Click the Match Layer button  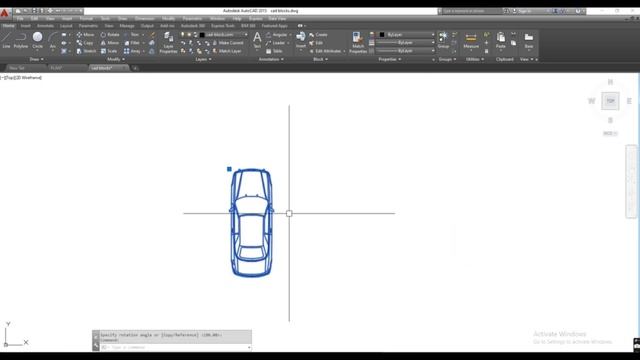227,51
